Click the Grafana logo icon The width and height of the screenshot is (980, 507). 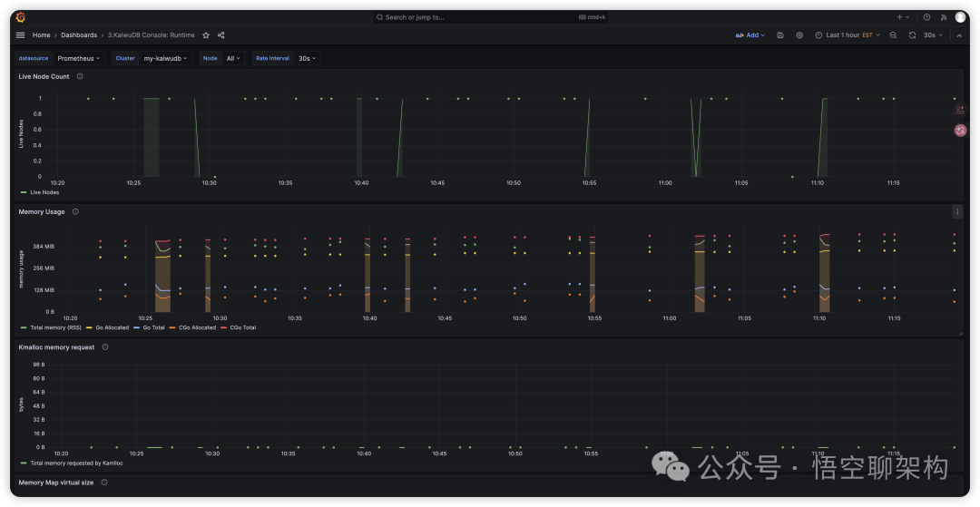tap(20, 17)
